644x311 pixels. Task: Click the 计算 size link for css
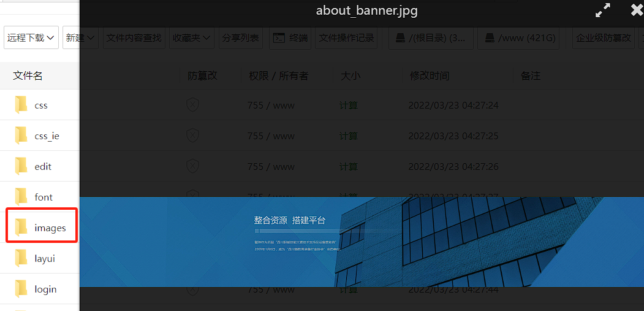(348, 106)
